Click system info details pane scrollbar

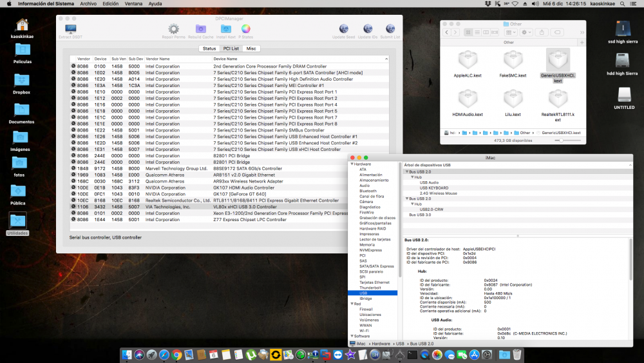[x=630, y=260]
